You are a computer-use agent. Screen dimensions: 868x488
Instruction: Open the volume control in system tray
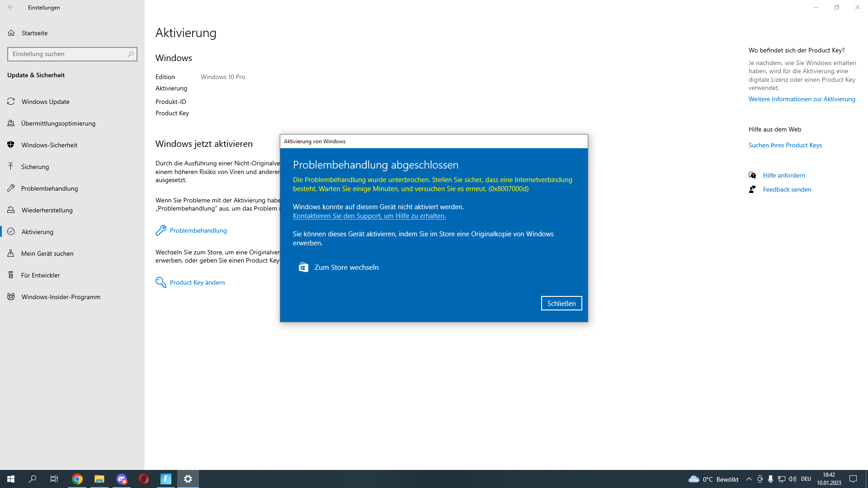tap(793, 479)
